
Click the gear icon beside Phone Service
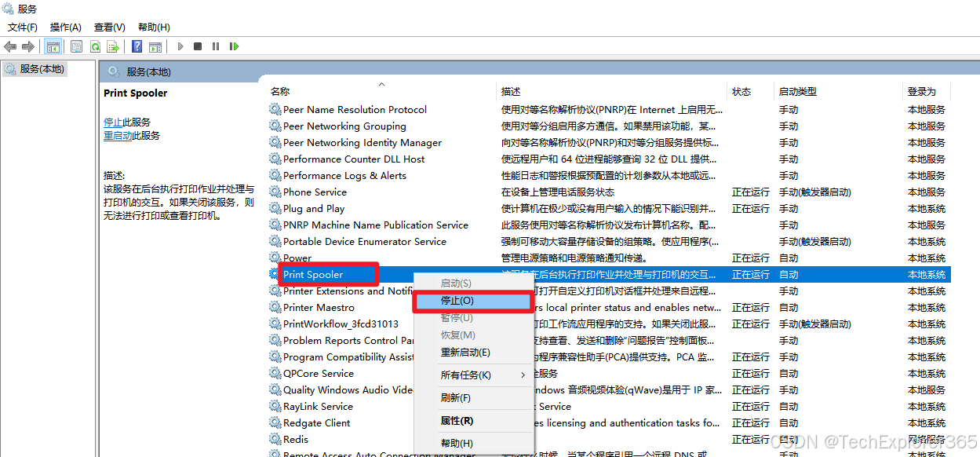pyautogui.click(x=275, y=192)
